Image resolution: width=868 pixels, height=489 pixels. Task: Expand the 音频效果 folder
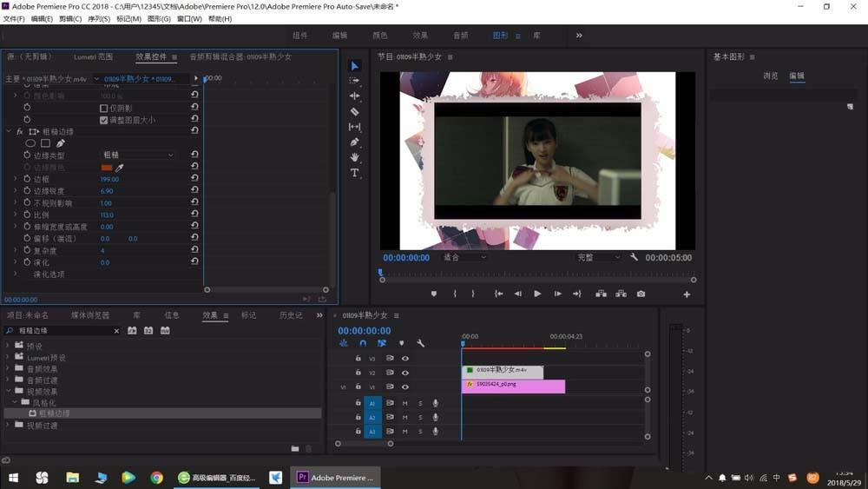[x=9, y=368]
